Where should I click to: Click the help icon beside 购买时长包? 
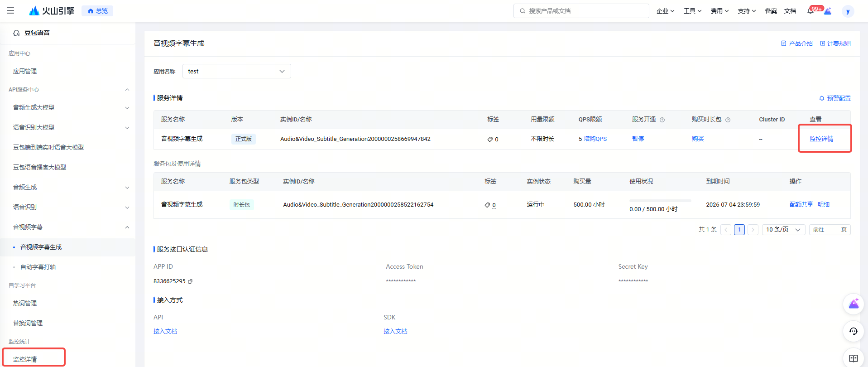point(728,120)
